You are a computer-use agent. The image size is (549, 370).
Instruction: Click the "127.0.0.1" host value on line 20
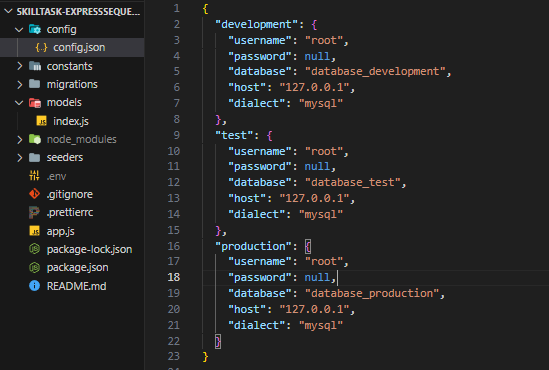(x=314, y=309)
